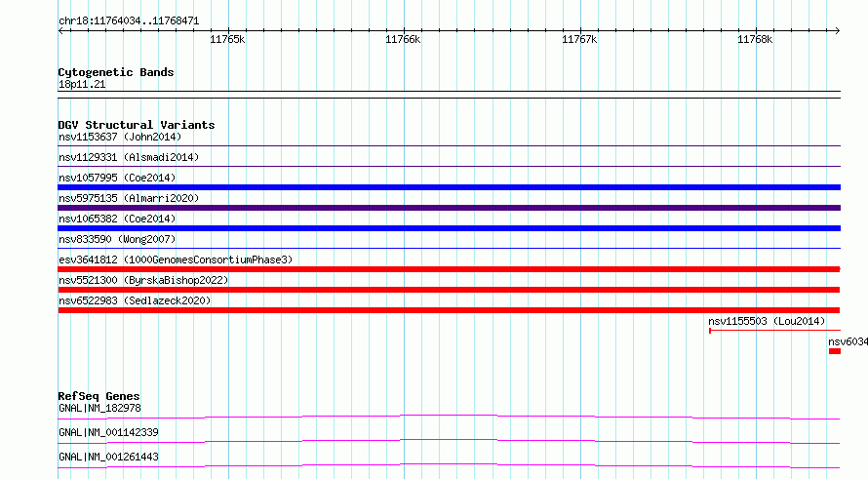Select the magenta line for GNAL|NM_001142339

tap(449, 441)
